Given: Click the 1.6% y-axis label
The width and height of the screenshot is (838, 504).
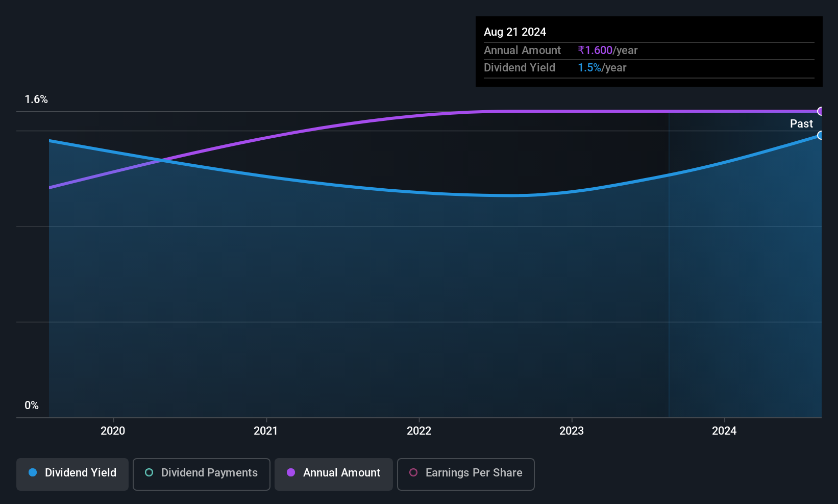Looking at the screenshot, I should [36, 99].
